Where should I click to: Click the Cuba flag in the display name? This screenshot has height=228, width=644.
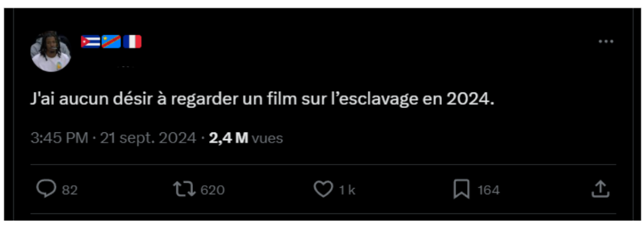point(91,42)
